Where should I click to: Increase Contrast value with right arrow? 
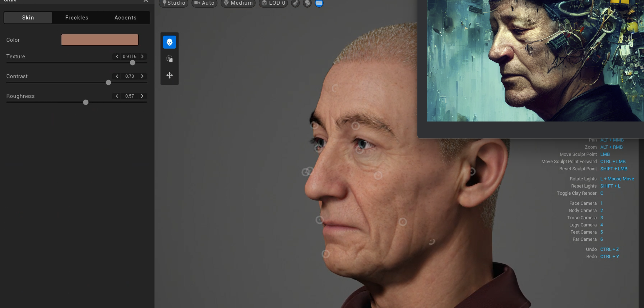(x=142, y=76)
